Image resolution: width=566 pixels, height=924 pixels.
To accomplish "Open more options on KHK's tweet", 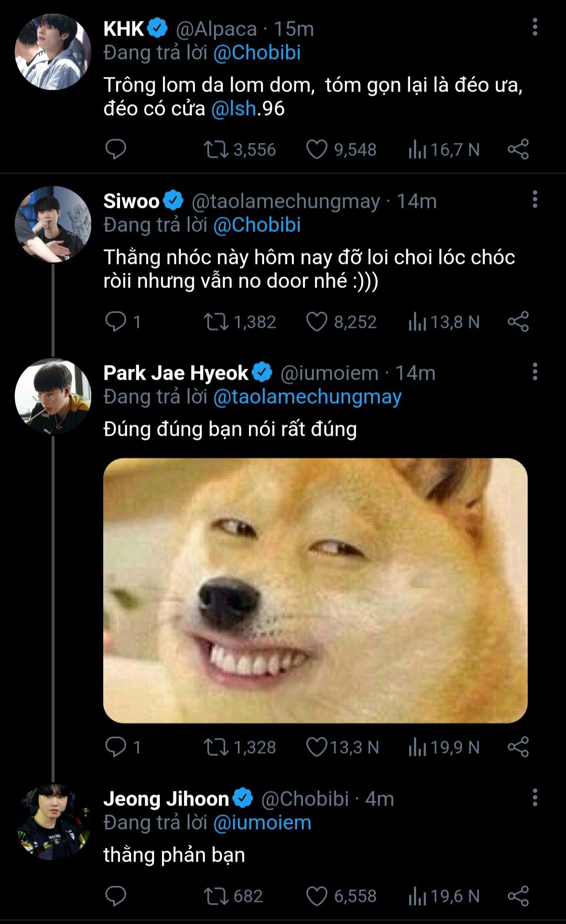I will pos(535,27).
